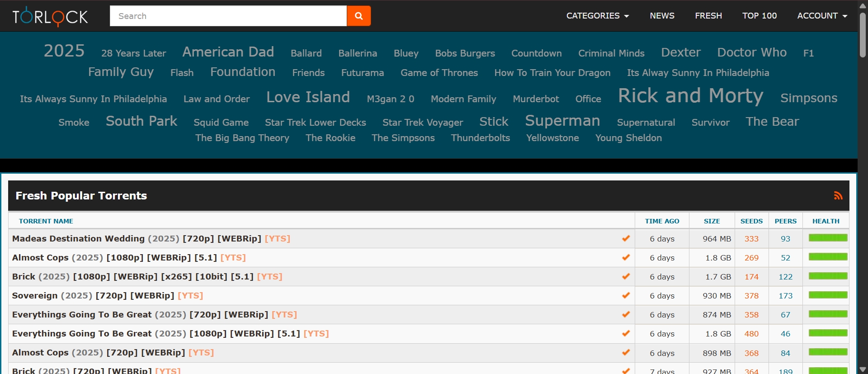
Task: Open the Yellowstone tag
Action: click(552, 137)
